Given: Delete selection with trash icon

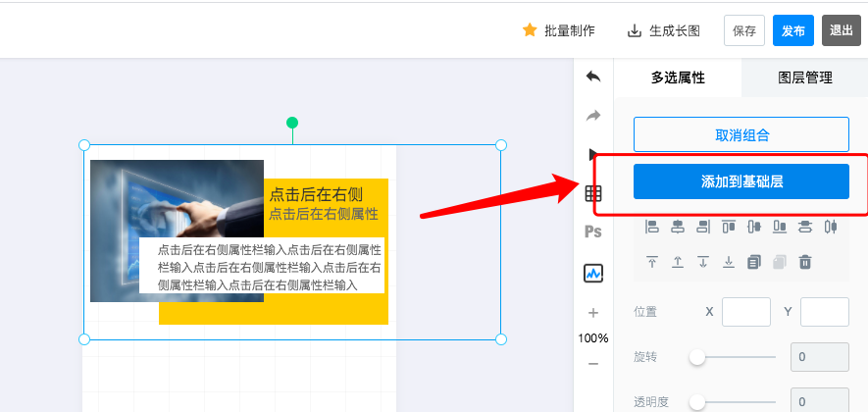Looking at the screenshot, I should tap(805, 262).
